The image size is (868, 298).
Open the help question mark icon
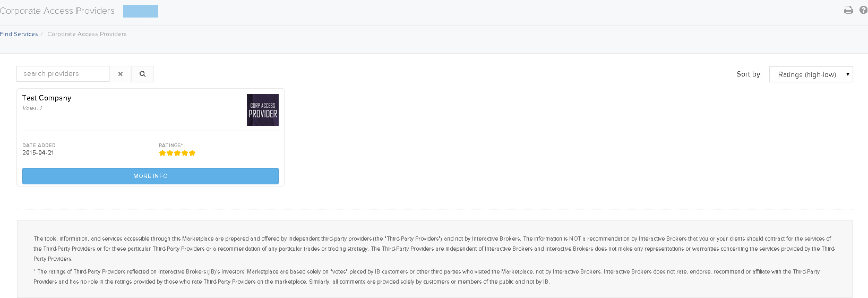(863, 10)
